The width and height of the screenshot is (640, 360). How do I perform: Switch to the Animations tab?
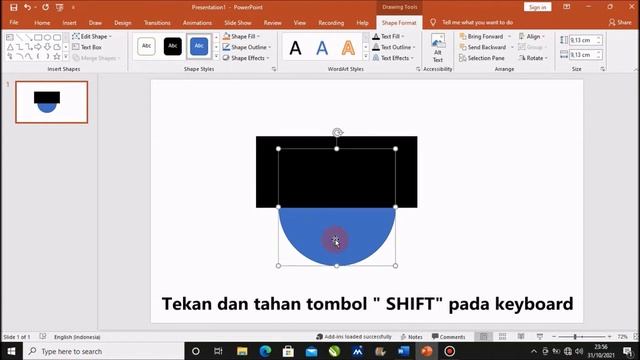(x=197, y=23)
